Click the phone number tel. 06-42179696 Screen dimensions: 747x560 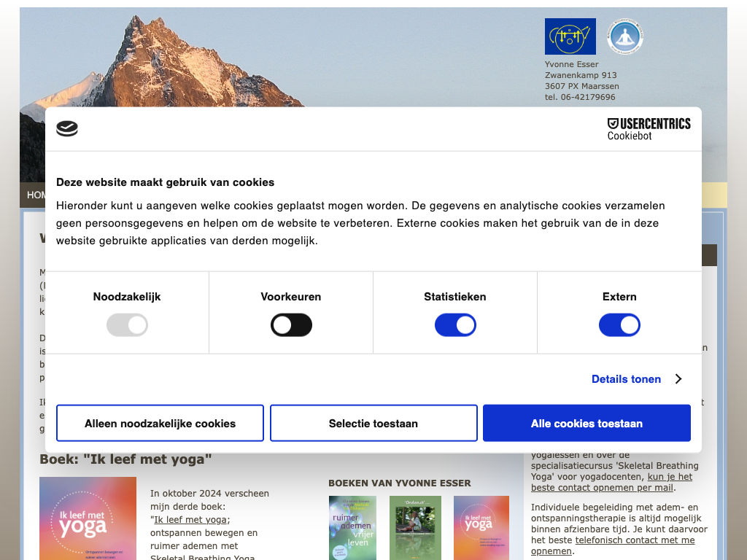click(580, 97)
